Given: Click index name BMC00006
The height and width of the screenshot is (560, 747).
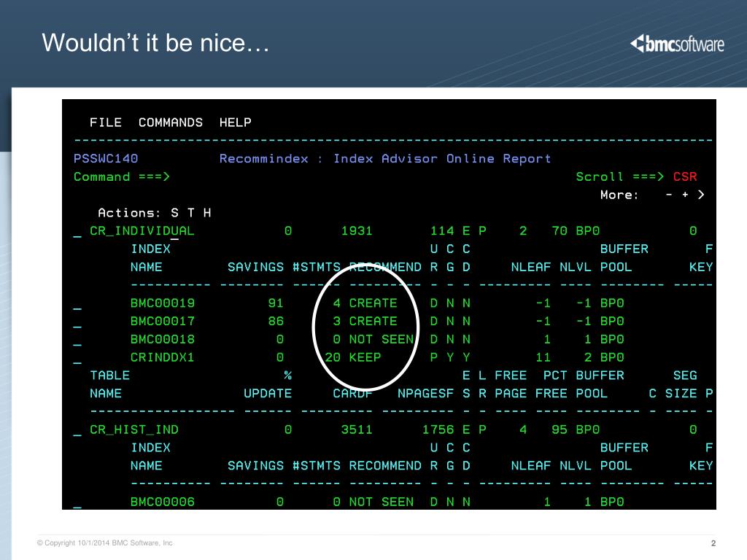Looking at the screenshot, I should [x=163, y=502].
